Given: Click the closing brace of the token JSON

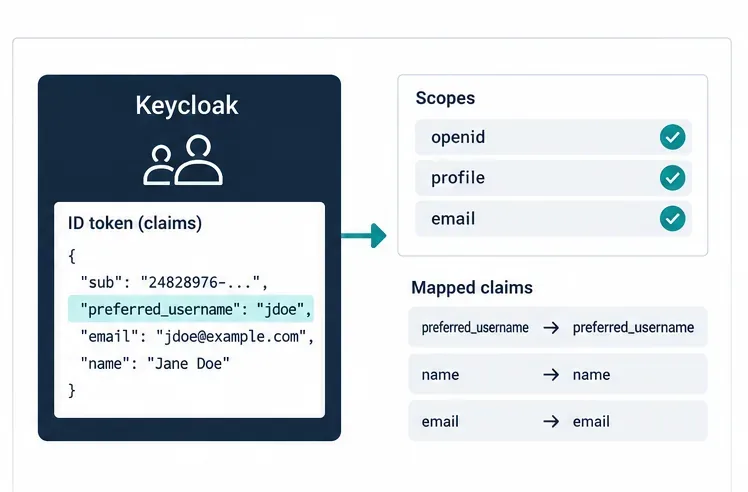Looking at the screenshot, I should pyautogui.click(x=72, y=391).
